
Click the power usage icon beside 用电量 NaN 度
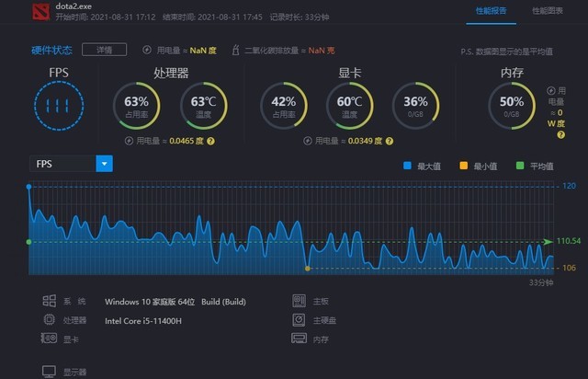pos(147,50)
